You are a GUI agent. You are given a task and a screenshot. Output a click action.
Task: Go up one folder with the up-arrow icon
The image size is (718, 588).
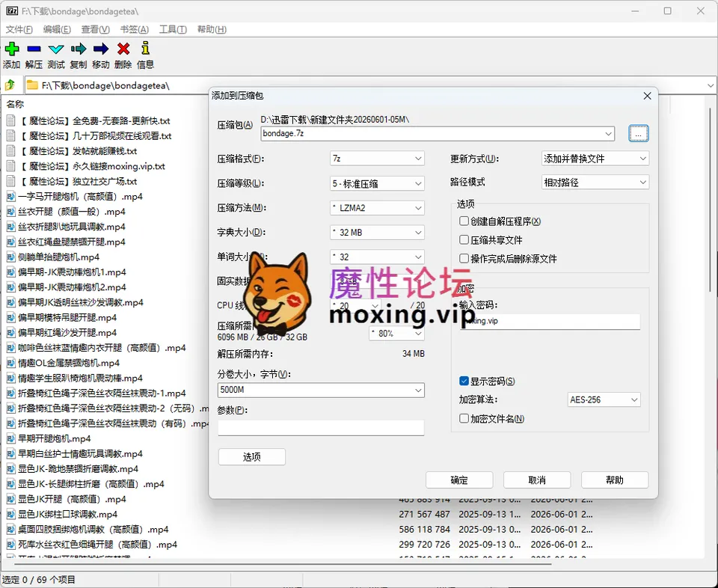[10, 85]
